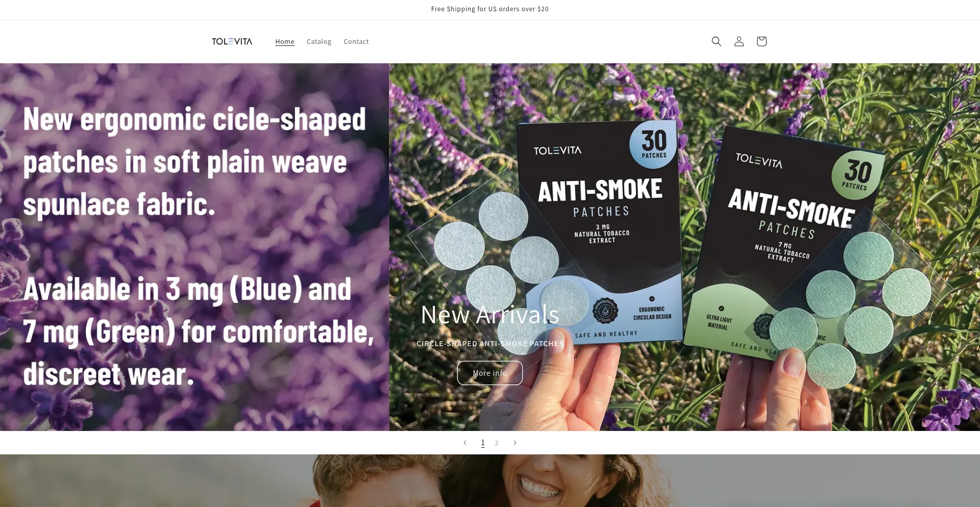Select slide 1 pagination number
The width and height of the screenshot is (980, 507).
tap(482, 443)
